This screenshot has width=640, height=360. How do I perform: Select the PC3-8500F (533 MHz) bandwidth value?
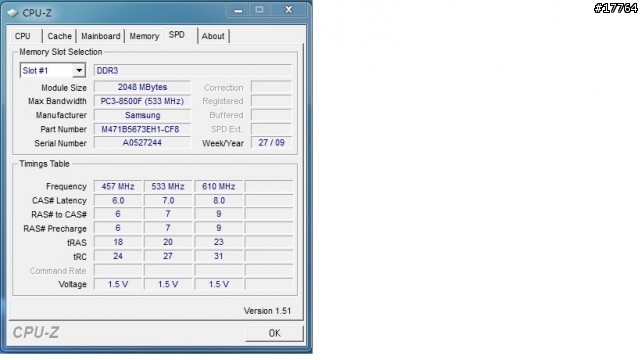tap(142, 101)
